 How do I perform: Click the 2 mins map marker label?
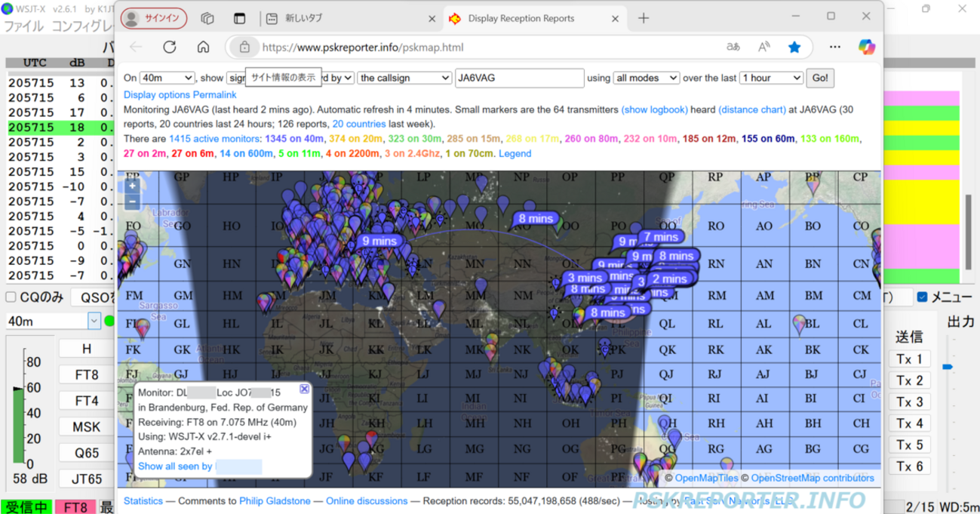pos(670,279)
